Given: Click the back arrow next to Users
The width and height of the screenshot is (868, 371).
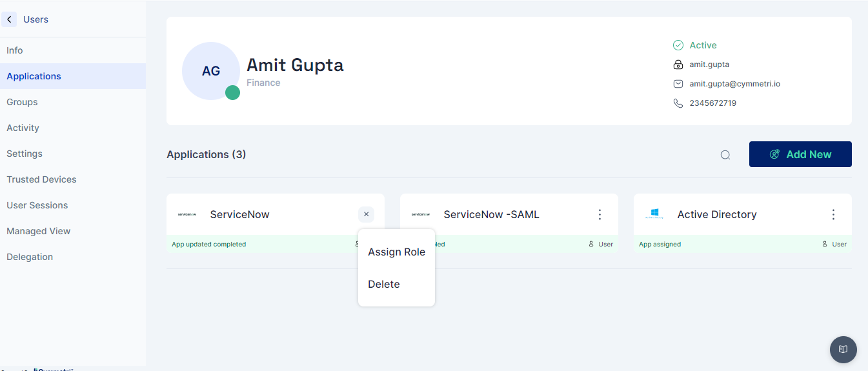Looking at the screenshot, I should point(9,19).
